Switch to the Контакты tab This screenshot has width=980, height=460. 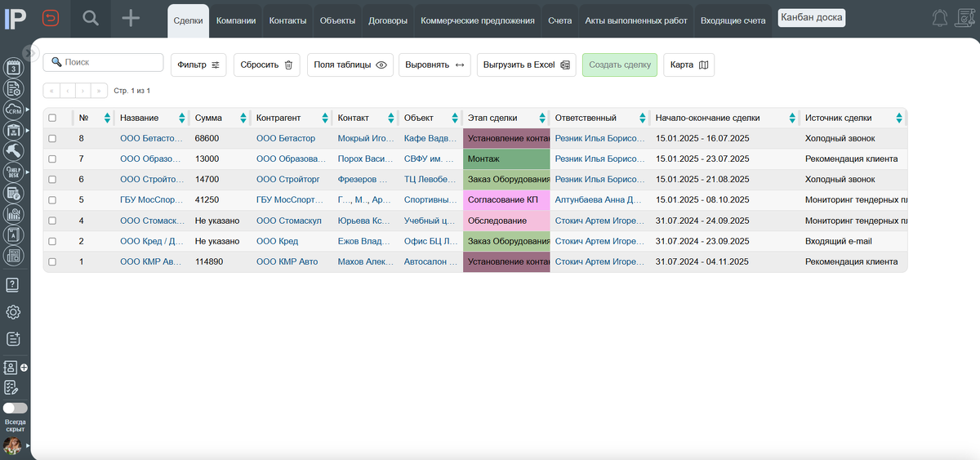(288, 20)
